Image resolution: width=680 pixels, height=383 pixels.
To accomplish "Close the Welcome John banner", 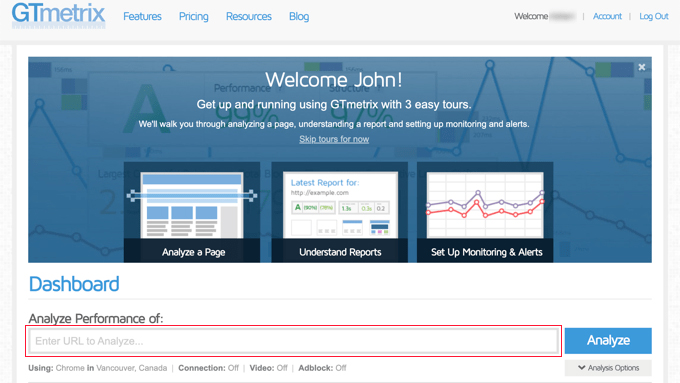I will pos(642,67).
